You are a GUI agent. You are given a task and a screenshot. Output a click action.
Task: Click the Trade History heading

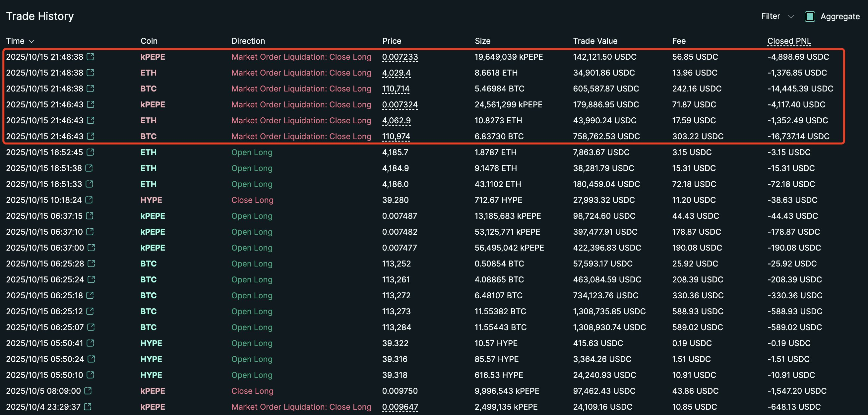pyautogui.click(x=40, y=16)
